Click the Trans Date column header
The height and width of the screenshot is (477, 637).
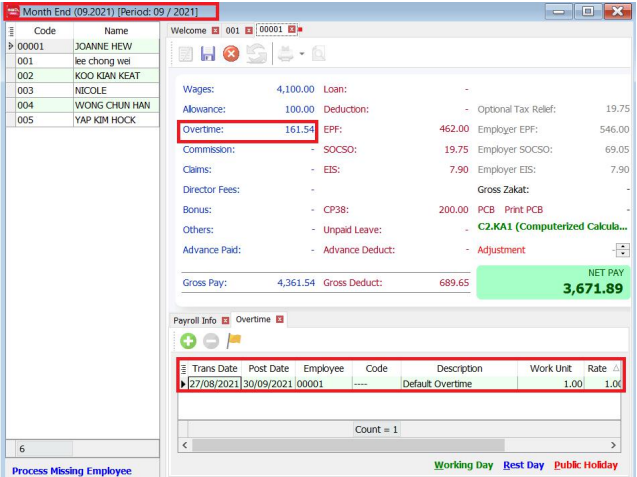coord(214,369)
